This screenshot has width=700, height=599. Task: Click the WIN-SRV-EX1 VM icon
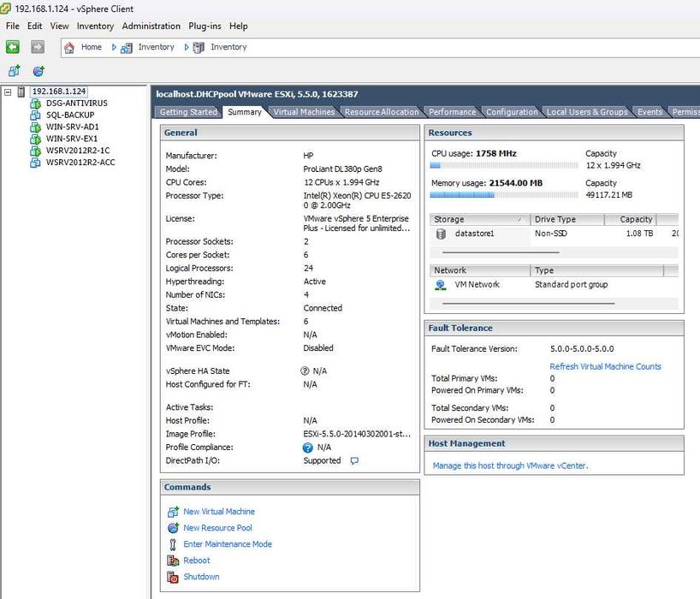click(x=35, y=139)
